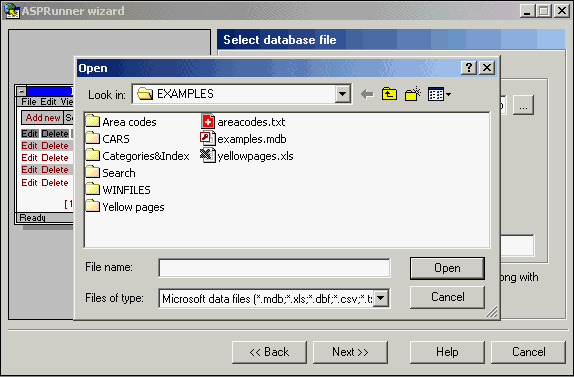The width and height of the screenshot is (574, 377).
Task: Click File menu in preview window
Action: [x=29, y=102]
